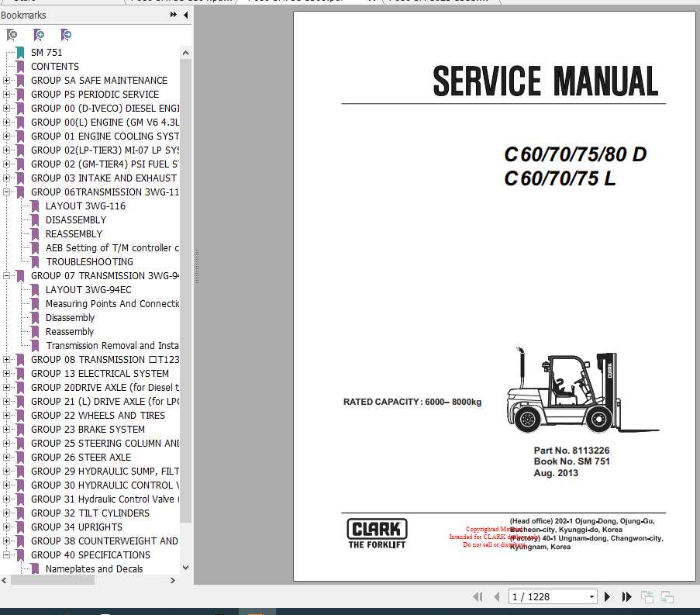Click the bookmarks vertical scrollbar thumb
The image size is (700, 615).
click(186, 290)
